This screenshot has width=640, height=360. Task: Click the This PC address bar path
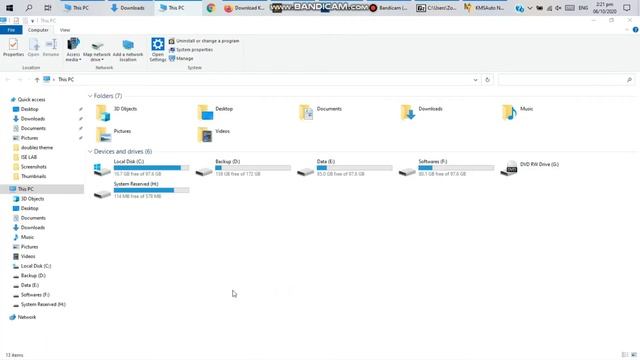[x=66, y=80]
